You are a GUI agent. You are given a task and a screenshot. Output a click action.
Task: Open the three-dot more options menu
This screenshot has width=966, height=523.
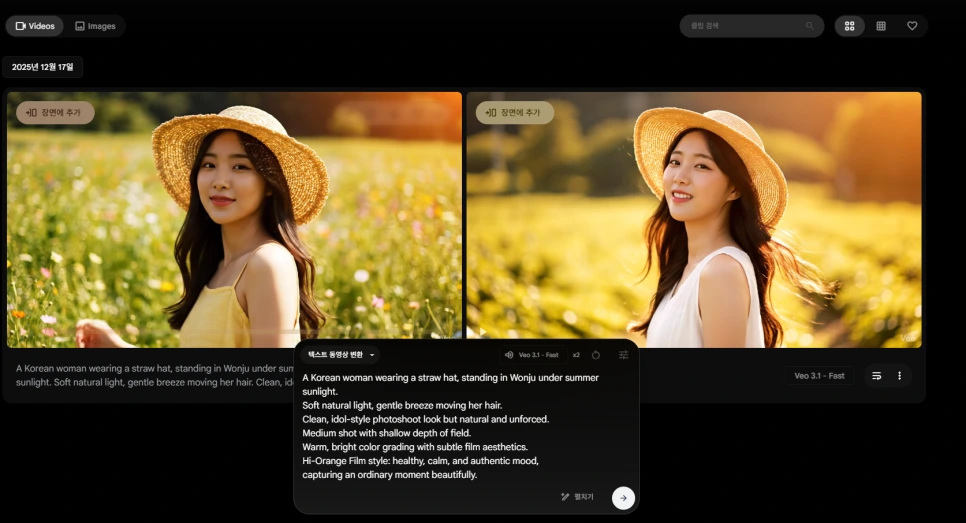[899, 376]
